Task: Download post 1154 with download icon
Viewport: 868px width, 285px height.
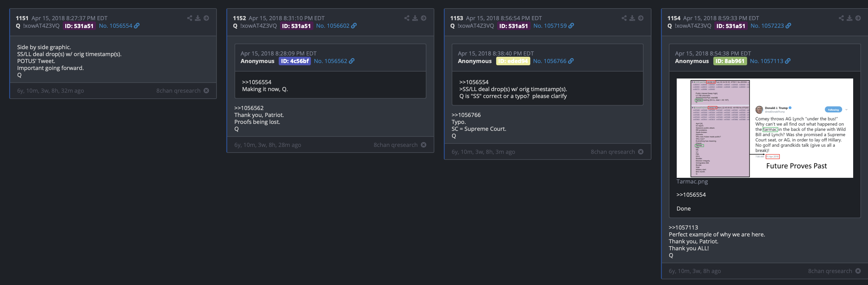Action: tap(849, 18)
